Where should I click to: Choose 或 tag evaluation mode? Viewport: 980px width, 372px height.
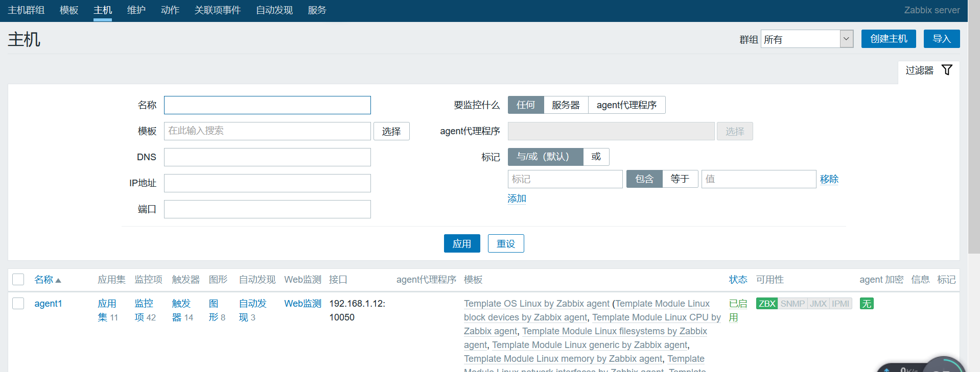coord(596,157)
